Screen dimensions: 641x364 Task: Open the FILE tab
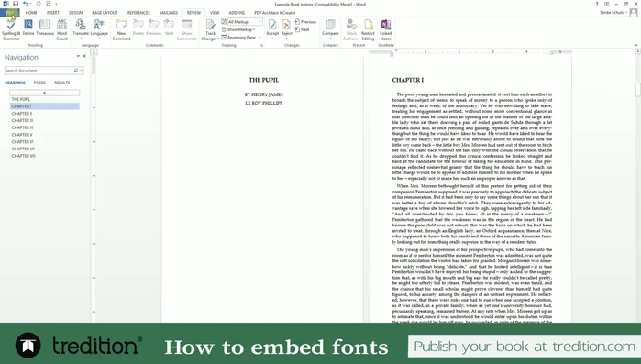tap(10, 13)
